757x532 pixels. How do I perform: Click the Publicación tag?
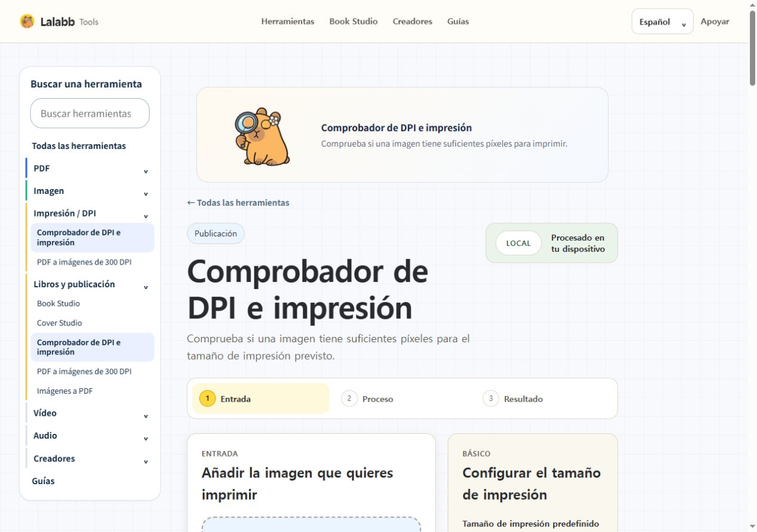[215, 233]
